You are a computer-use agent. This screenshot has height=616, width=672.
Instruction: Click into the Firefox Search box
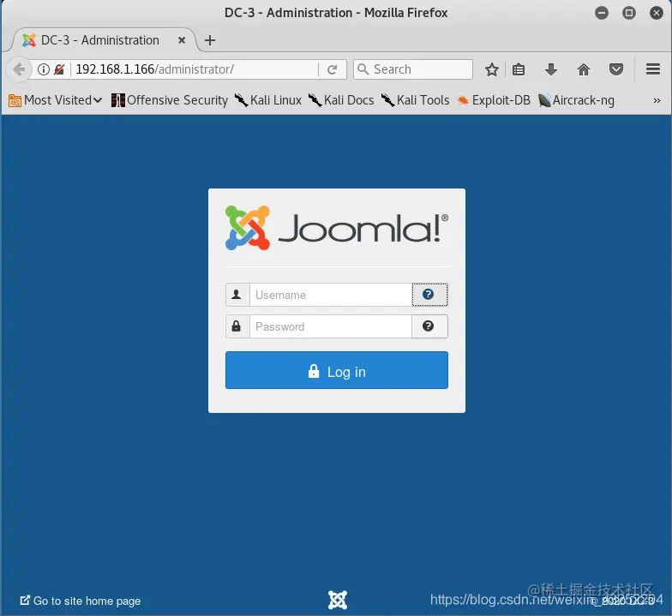(x=413, y=69)
